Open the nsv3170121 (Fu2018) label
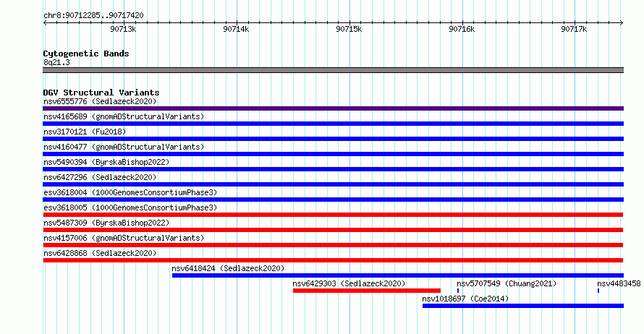 point(85,132)
